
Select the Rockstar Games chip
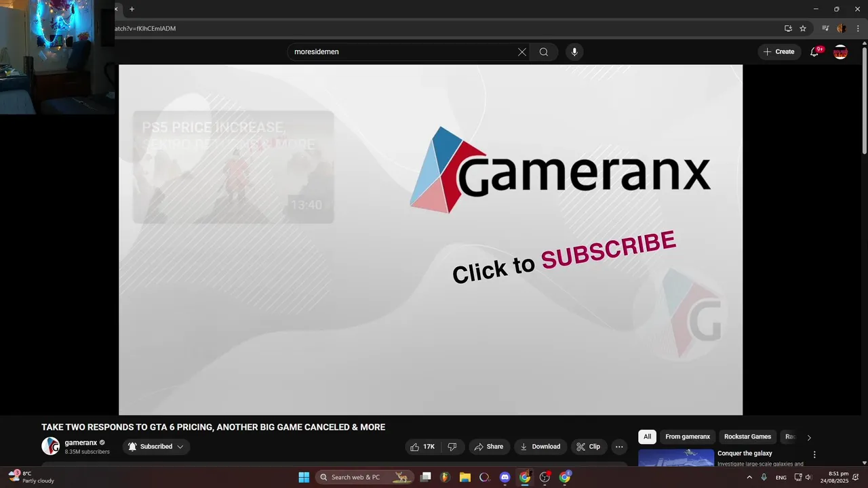point(747,436)
